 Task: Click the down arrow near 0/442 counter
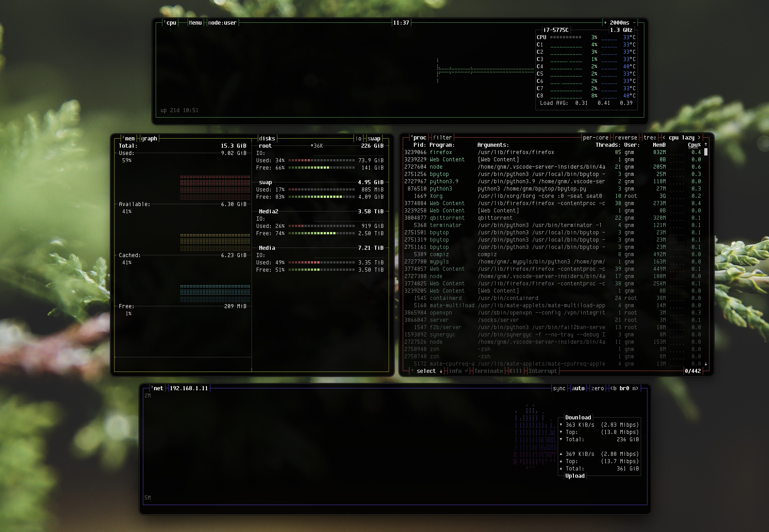coord(707,364)
